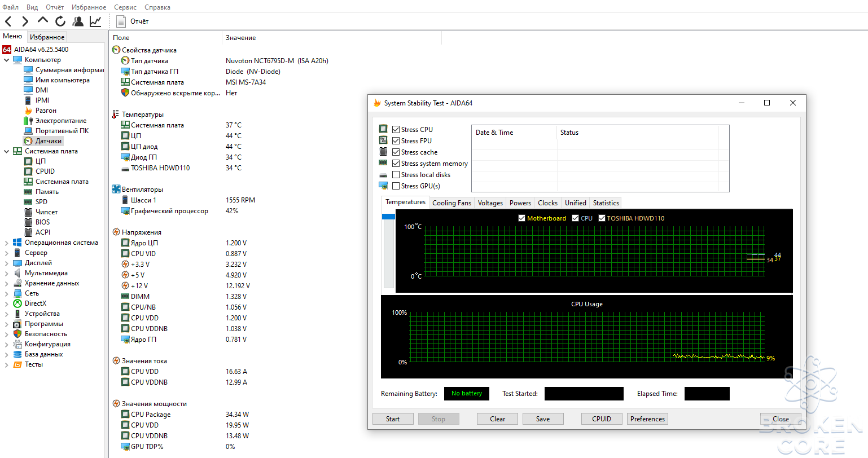Refresh the sensor page with the refresh icon
This screenshot has width=868, height=458.
pyautogui.click(x=60, y=21)
